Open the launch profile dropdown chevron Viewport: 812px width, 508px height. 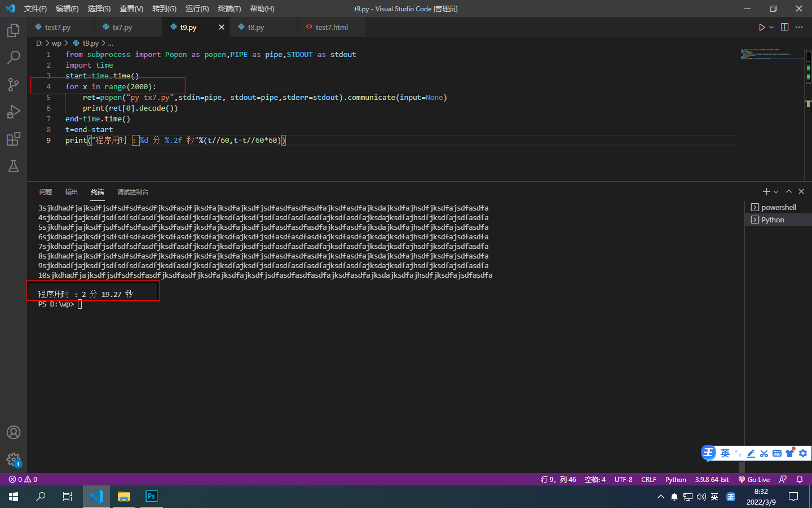coord(776,192)
